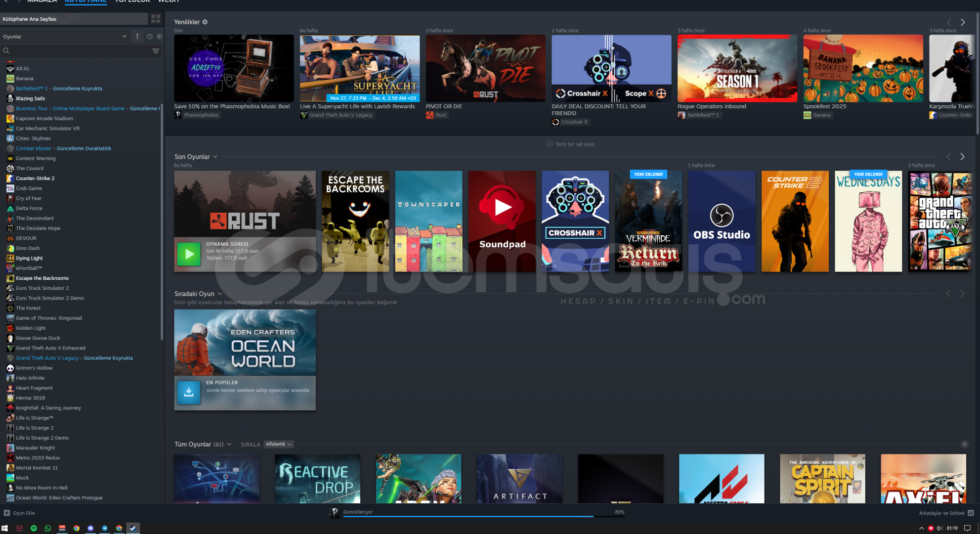Click the advanced filter icon in search bar
This screenshot has width=980, height=534.
(156, 51)
